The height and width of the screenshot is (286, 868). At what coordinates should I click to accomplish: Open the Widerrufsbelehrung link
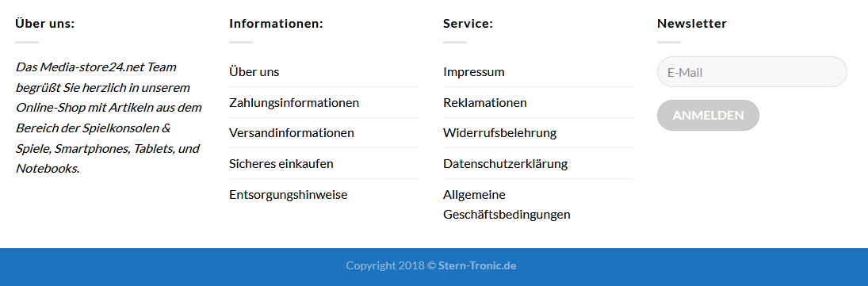(500, 133)
